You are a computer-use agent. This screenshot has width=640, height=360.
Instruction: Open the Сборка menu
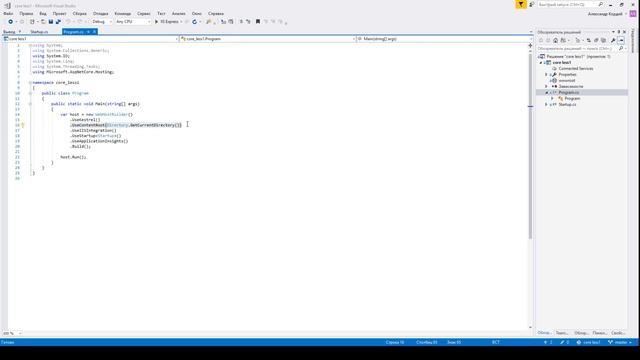(x=80, y=14)
